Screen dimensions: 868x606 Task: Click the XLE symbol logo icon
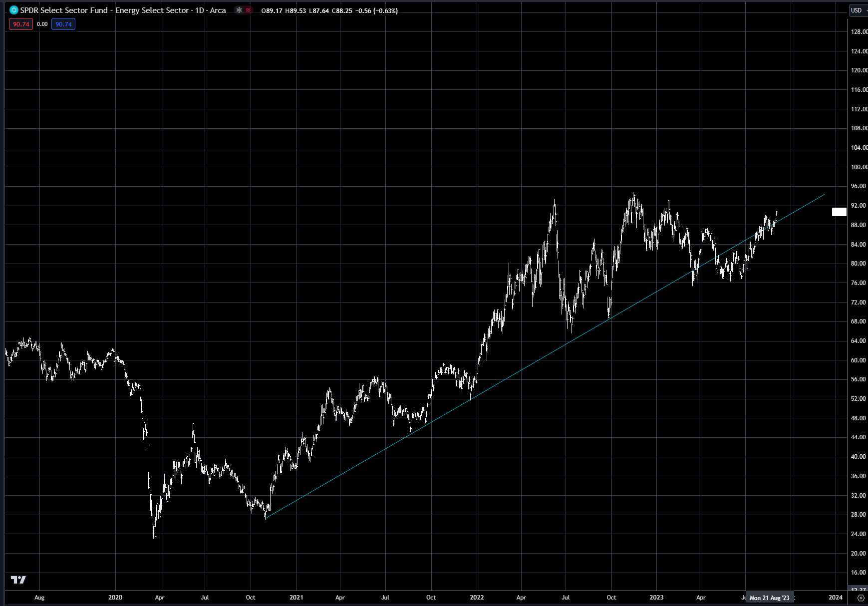click(14, 10)
